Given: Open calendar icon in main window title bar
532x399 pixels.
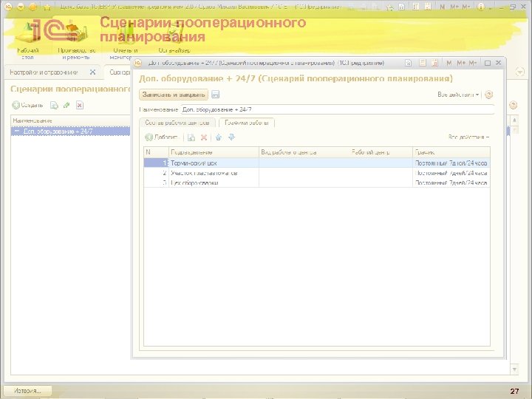Looking at the screenshot, I should point(428,6).
